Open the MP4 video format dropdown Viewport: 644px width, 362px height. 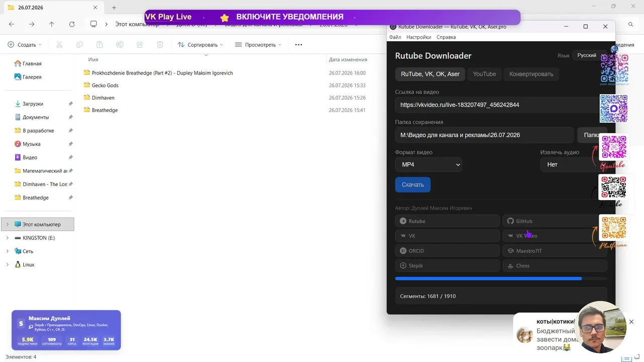tap(429, 164)
